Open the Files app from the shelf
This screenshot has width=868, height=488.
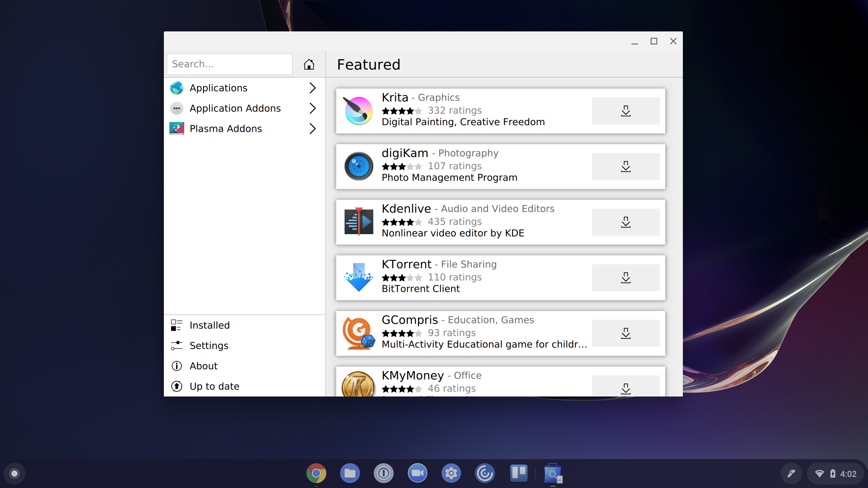click(x=350, y=474)
